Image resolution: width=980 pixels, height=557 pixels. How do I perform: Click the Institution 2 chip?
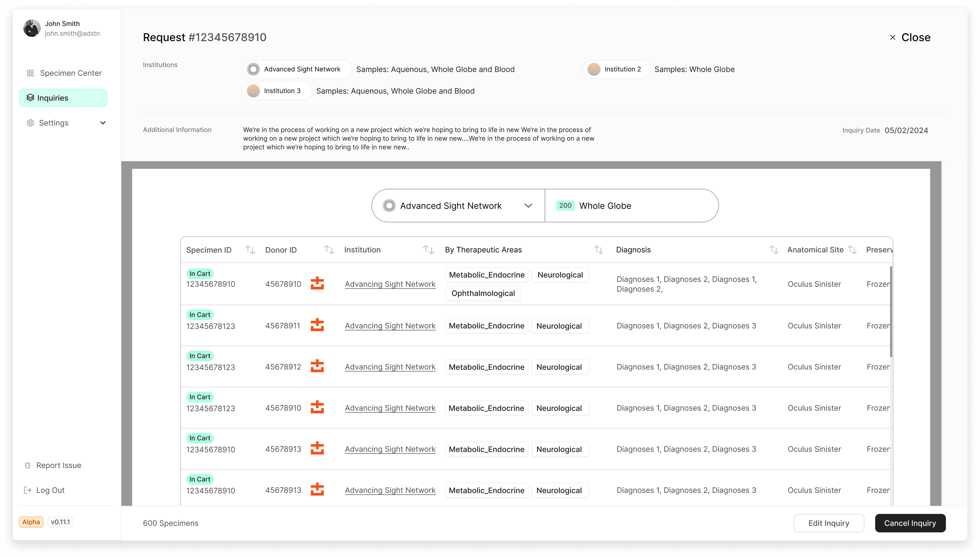click(616, 69)
